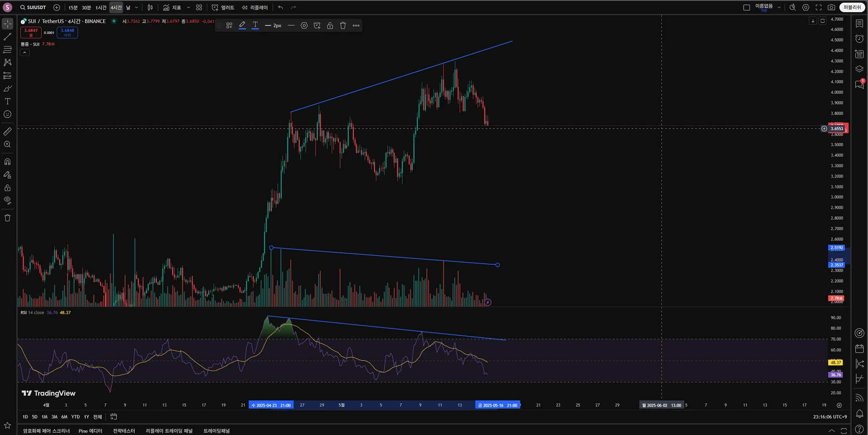Remove drawings using left toolbar trash icon

click(x=8, y=218)
